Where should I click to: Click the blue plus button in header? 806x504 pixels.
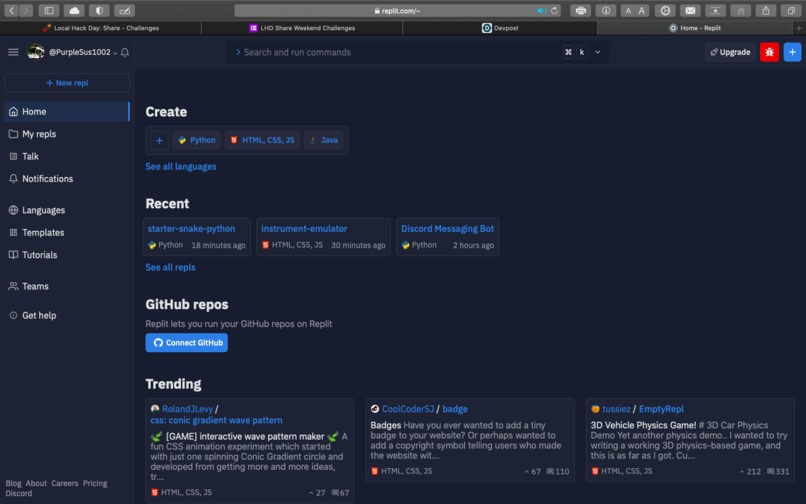coord(792,52)
